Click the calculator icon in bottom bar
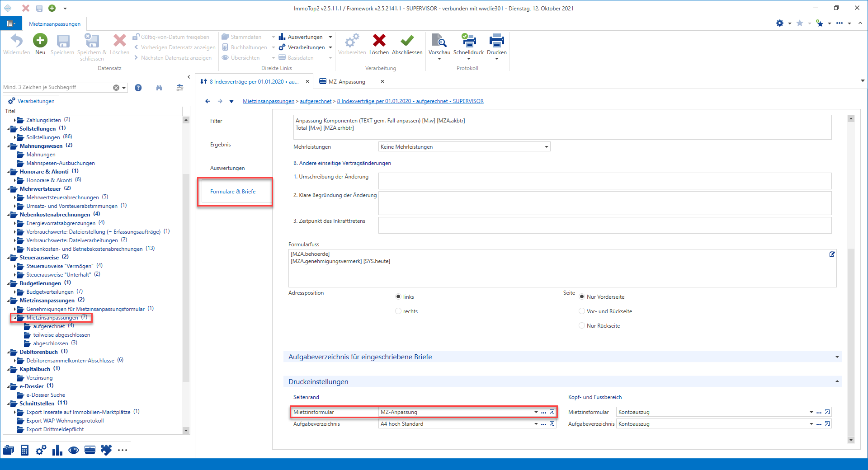The width and height of the screenshot is (868, 470). 25,450
